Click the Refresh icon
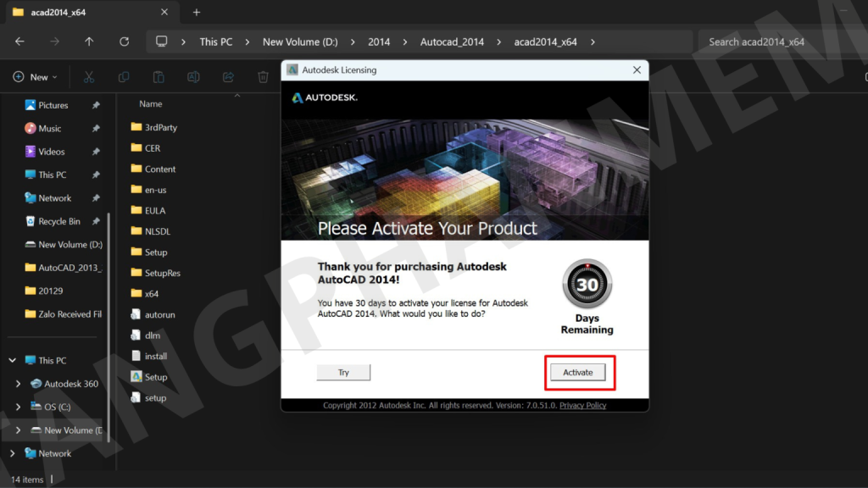 [125, 42]
